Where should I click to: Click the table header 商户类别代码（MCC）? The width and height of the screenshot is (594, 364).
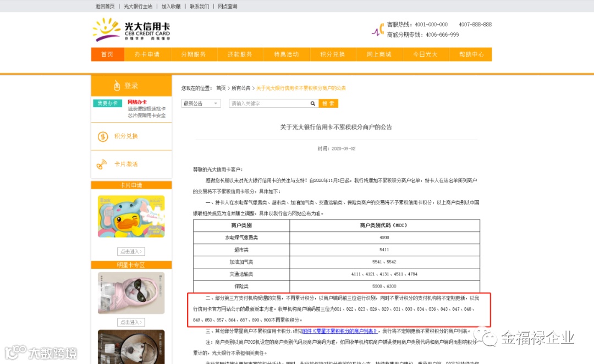pos(384,225)
